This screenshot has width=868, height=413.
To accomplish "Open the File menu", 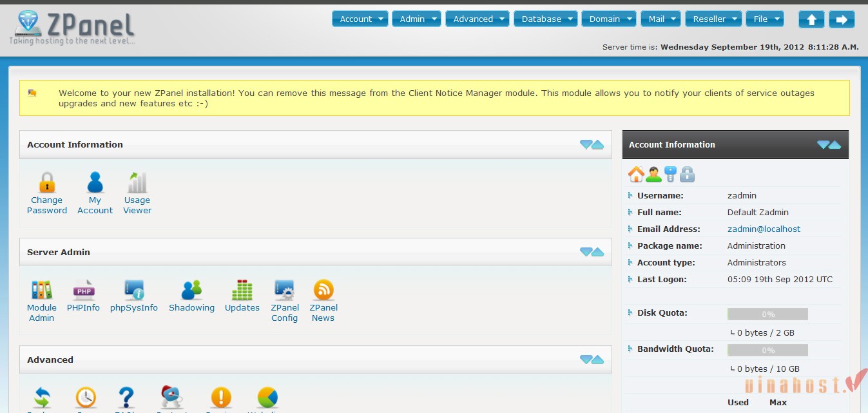I will [765, 19].
